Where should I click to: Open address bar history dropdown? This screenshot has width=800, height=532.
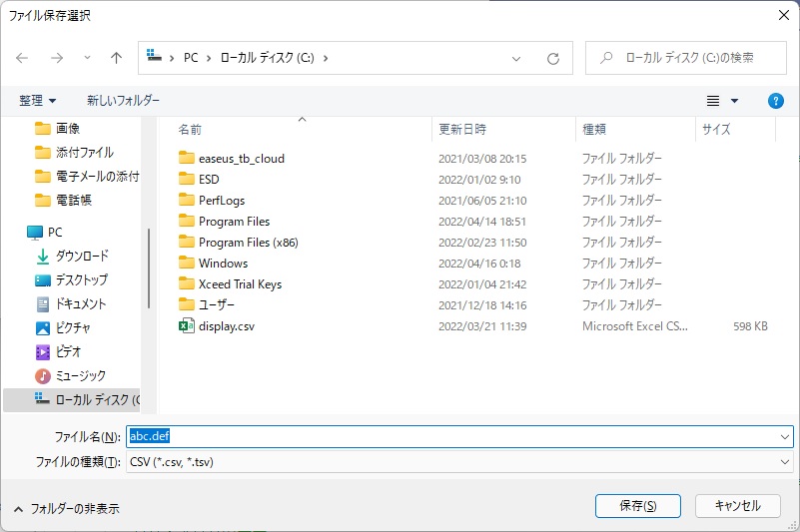[x=516, y=59]
